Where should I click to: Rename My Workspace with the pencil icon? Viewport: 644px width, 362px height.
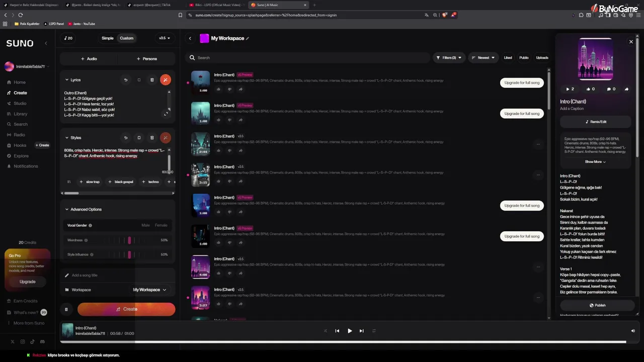(x=248, y=38)
